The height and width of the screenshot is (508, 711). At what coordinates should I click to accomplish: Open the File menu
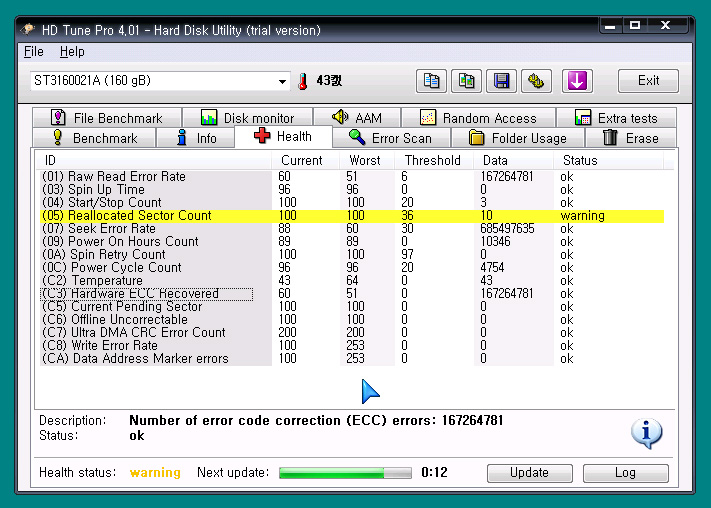click(34, 52)
